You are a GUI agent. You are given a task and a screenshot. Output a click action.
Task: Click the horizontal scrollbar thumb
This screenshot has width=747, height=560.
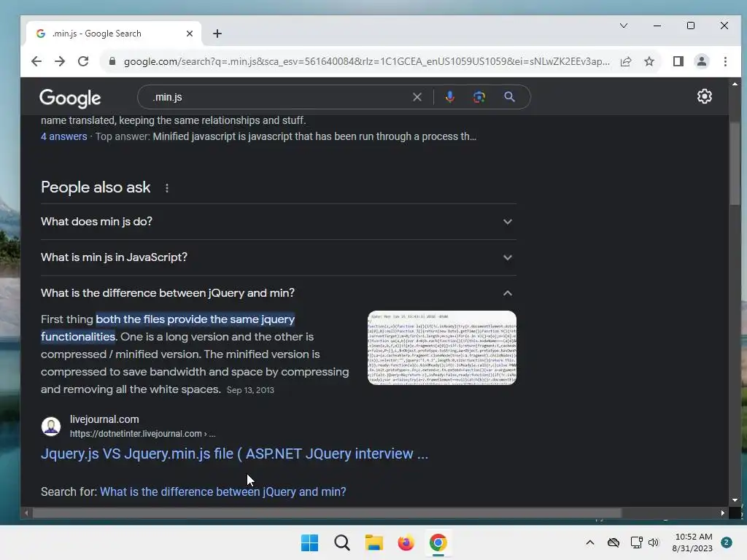[327, 513]
